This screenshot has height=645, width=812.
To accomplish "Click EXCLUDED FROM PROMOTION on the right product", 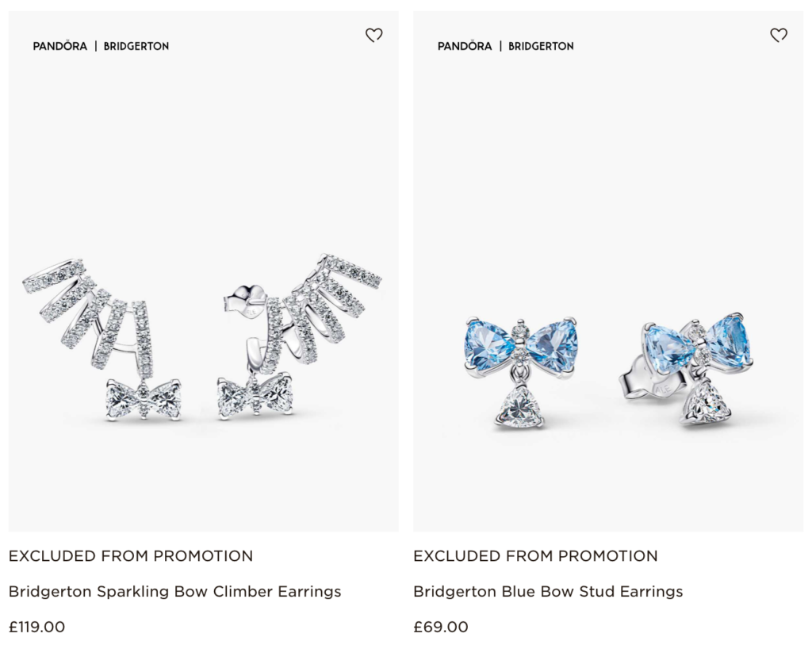I will [536, 556].
